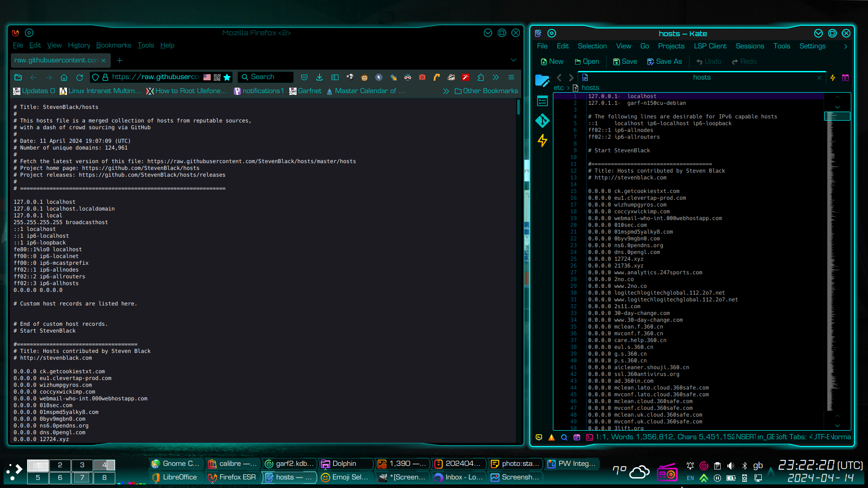This screenshot has height=488, width=868.
Task: Click the QR code icon in Firefox URL bar
Action: point(217,77)
